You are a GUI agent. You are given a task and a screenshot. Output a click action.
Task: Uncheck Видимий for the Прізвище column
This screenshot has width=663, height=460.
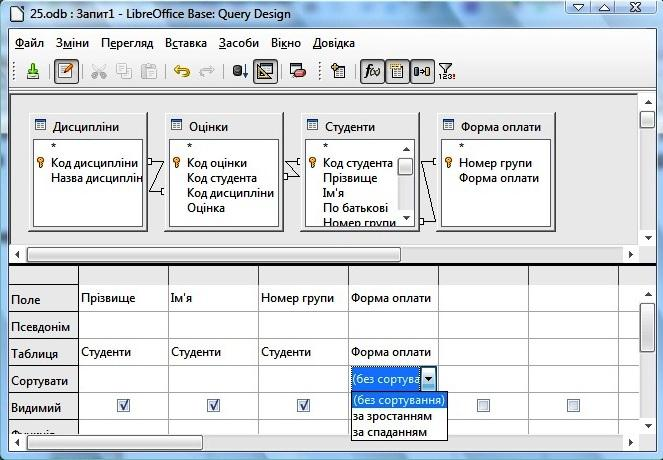pos(123,406)
